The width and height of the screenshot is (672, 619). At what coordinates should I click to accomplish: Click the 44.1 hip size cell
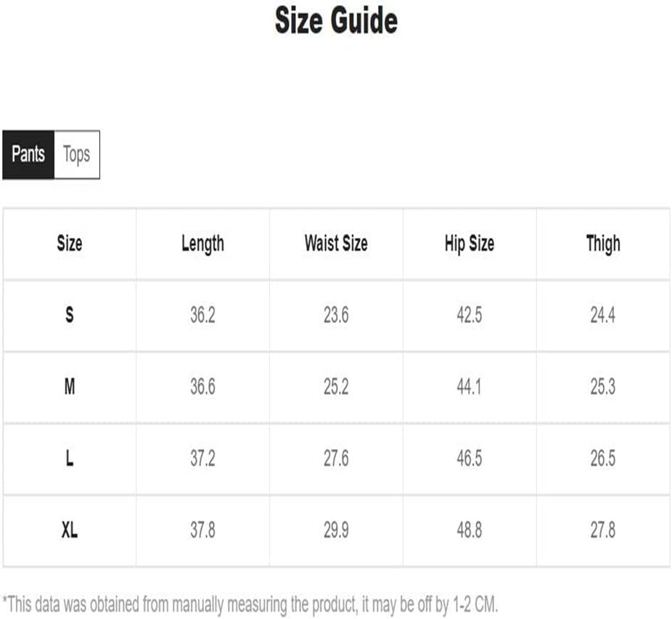(x=470, y=387)
